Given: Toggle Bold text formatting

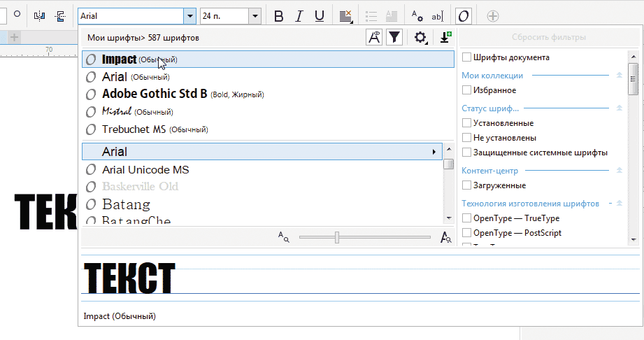Looking at the screenshot, I should (278, 16).
